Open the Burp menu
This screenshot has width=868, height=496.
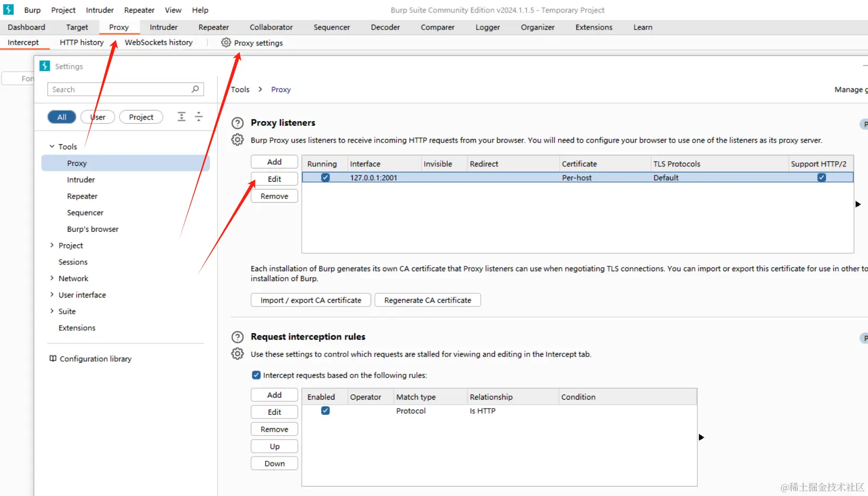32,10
